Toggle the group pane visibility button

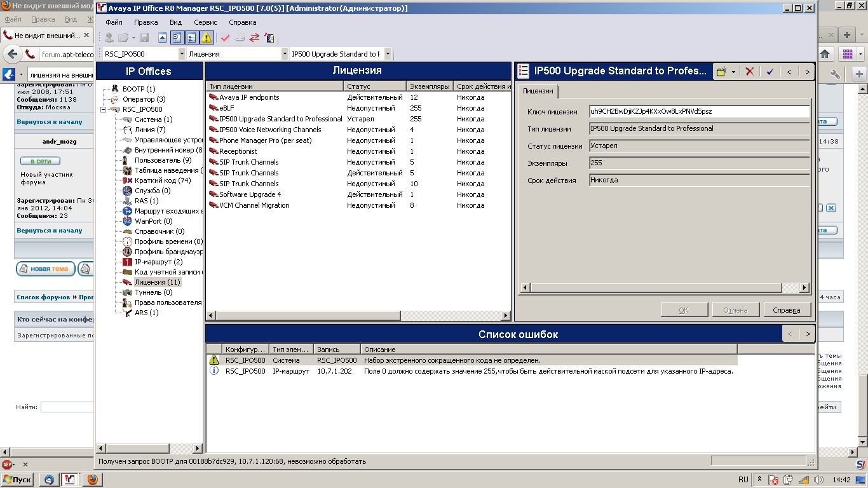(x=191, y=37)
